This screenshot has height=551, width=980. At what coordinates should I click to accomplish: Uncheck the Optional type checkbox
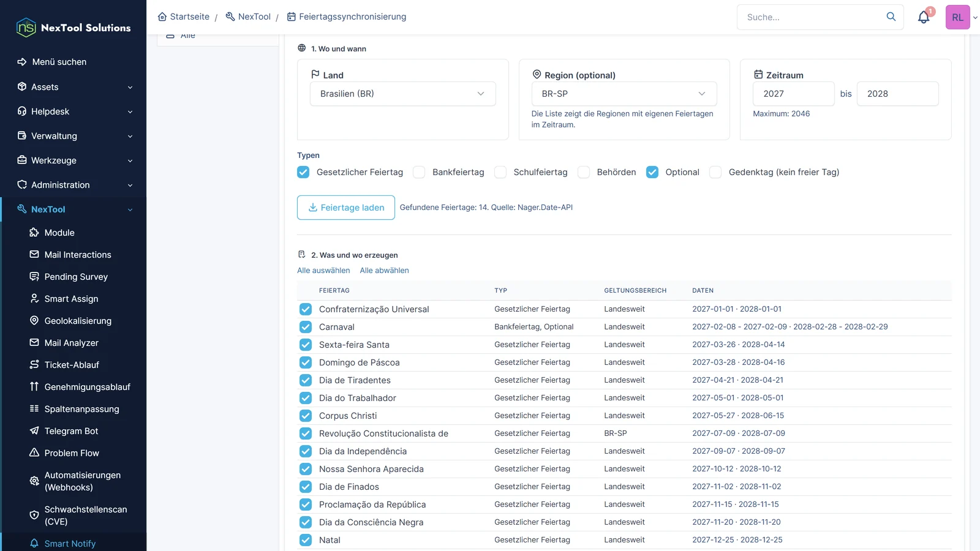pyautogui.click(x=652, y=172)
